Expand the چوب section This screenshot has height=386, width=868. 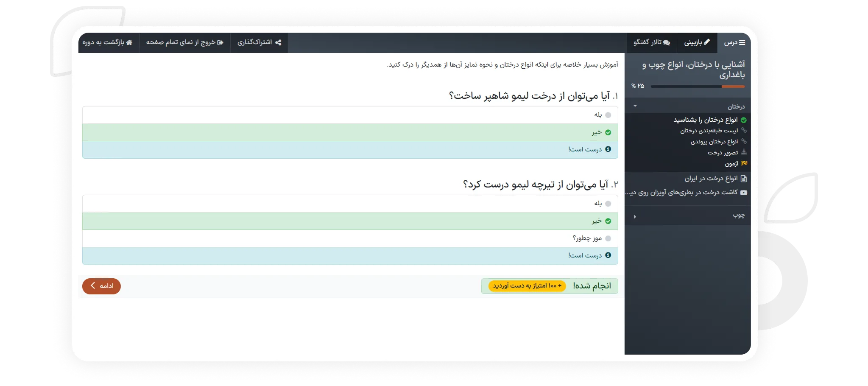point(635,216)
